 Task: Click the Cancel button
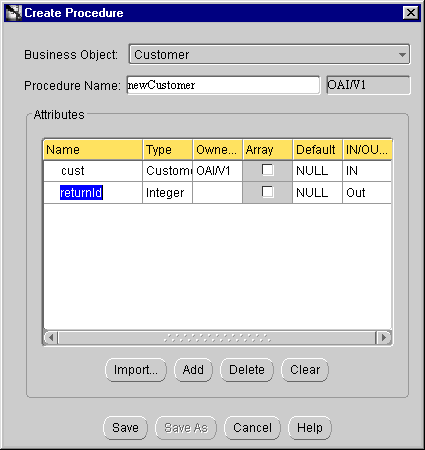tap(252, 428)
